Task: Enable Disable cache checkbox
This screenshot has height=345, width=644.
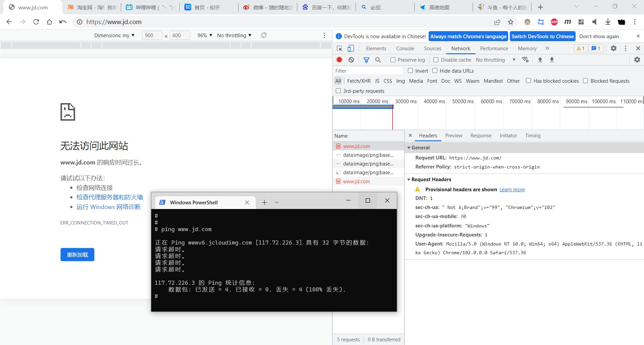Action: point(436,60)
